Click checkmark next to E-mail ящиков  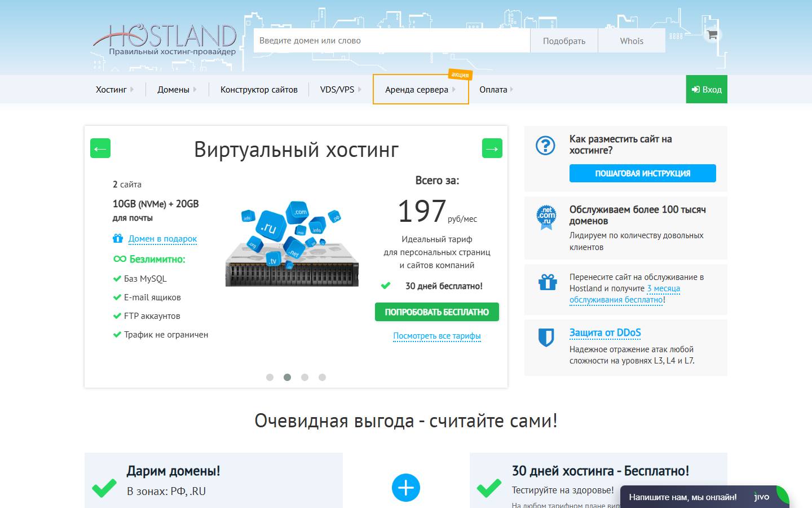pyautogui.click(x=117, y=297)
